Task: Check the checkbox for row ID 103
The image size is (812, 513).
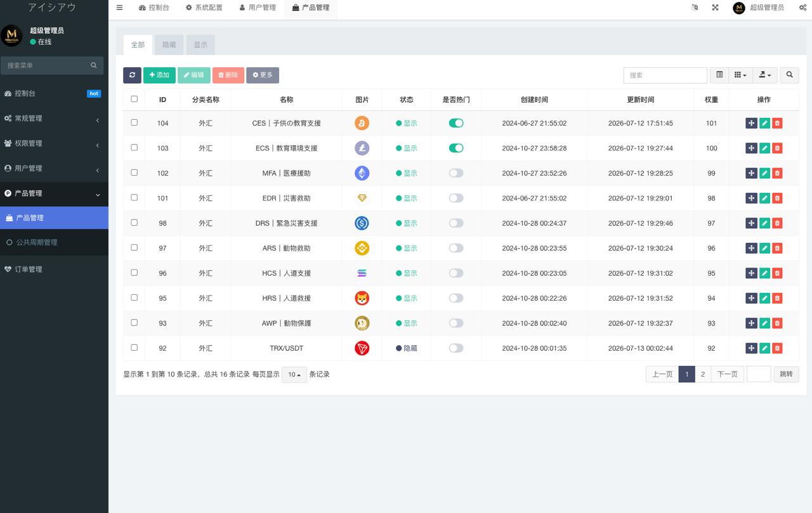Action: [134, 147]
